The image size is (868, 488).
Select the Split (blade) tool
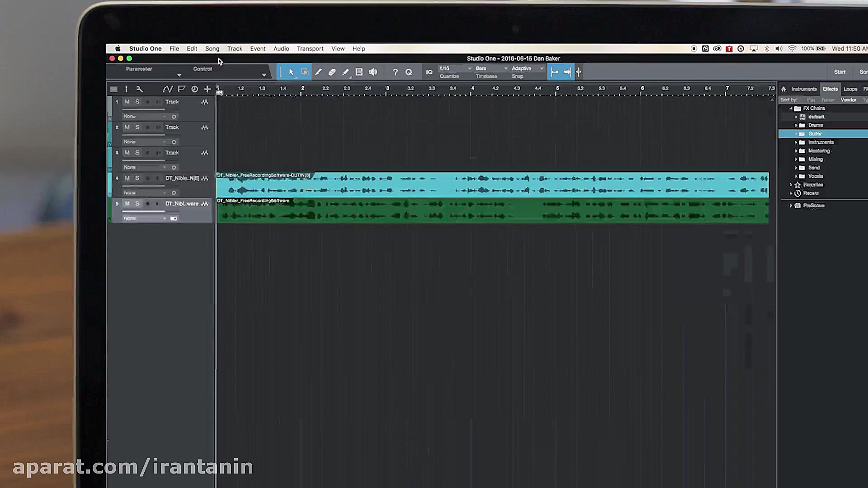coord(318,72)
